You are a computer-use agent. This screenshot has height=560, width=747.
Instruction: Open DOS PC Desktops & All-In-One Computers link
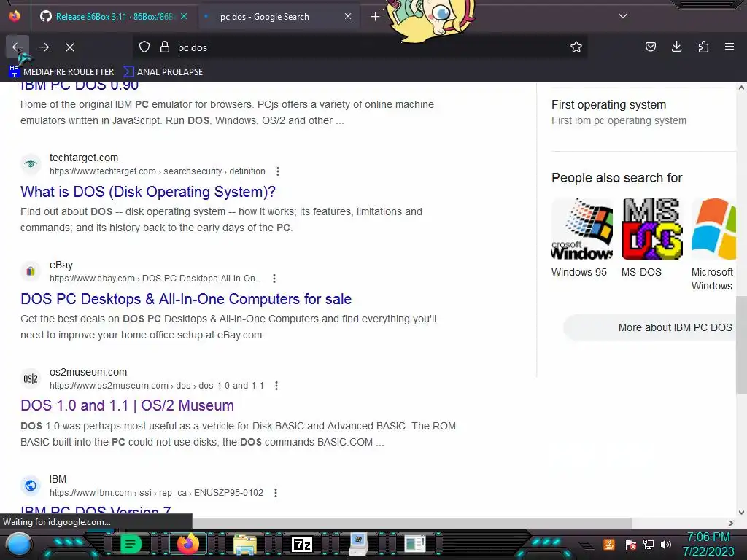pyautogui.click(x=186, y=298)
